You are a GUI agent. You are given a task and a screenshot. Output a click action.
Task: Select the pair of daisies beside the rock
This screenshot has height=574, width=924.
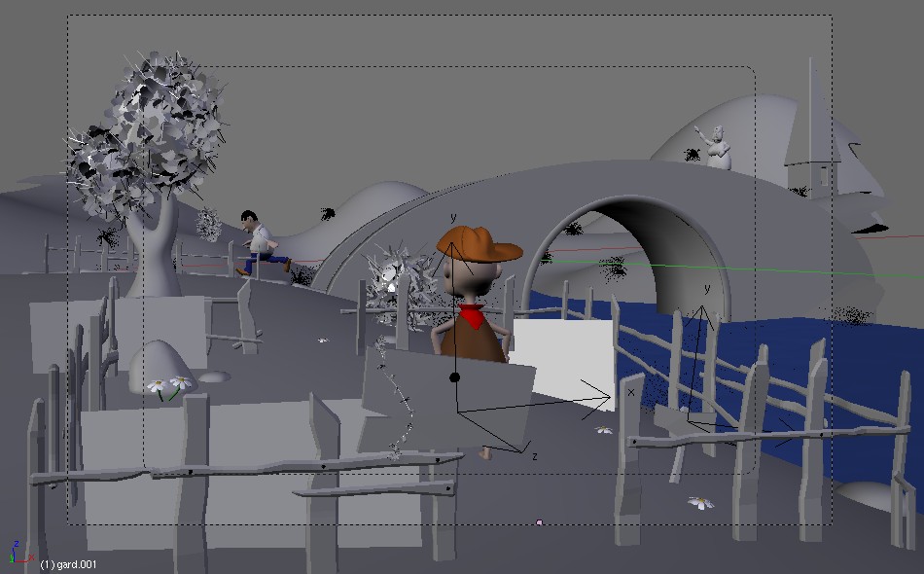pos(170,385)
